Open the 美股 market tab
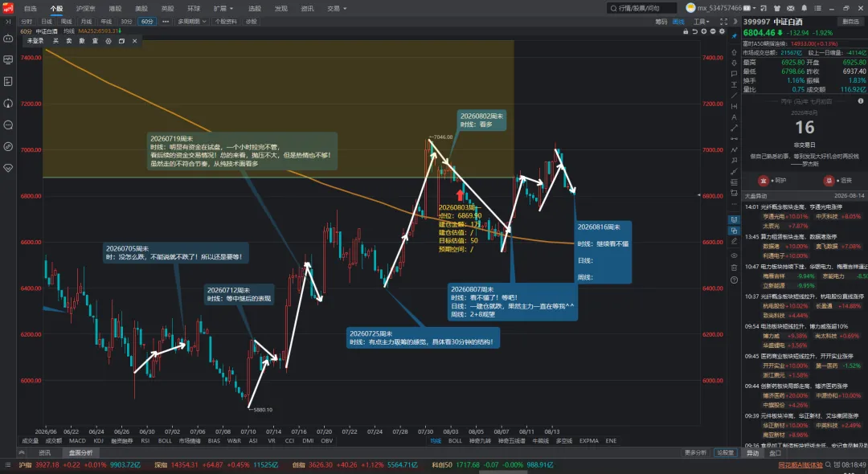The image size is (868, 474). (141, 8)
